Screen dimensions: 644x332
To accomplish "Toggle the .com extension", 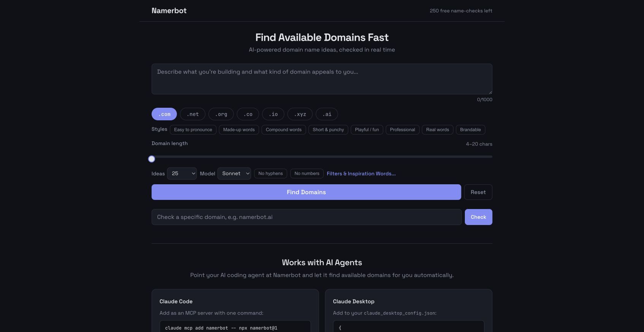I will [164, 114].
